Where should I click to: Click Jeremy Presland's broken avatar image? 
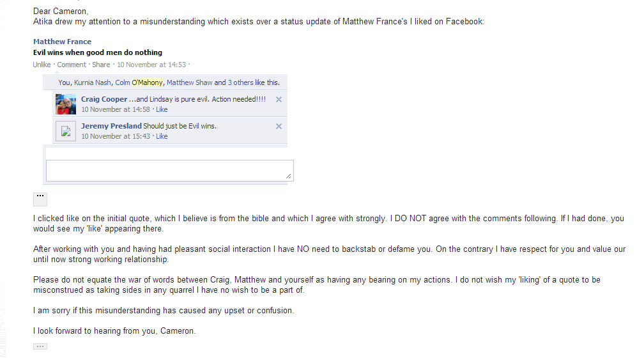pyautogui.click(x=66, y=131)
